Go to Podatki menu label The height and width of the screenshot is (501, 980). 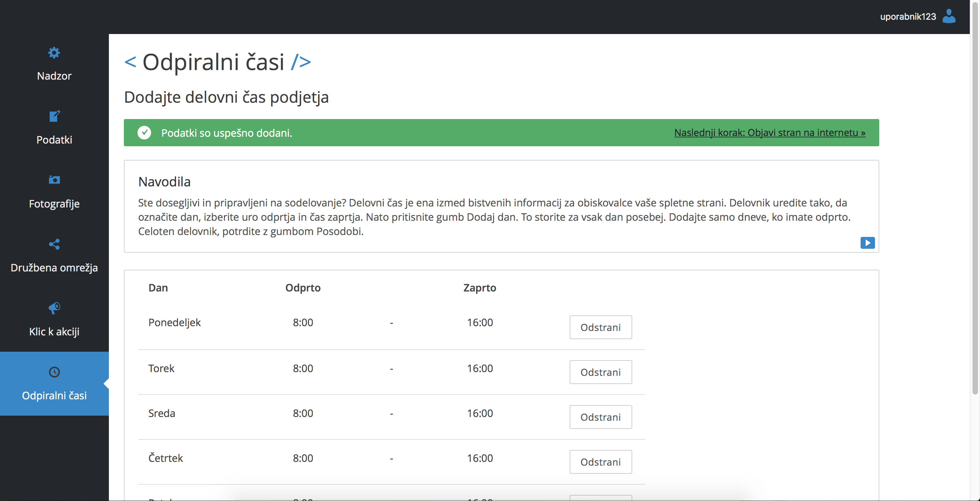54,140
